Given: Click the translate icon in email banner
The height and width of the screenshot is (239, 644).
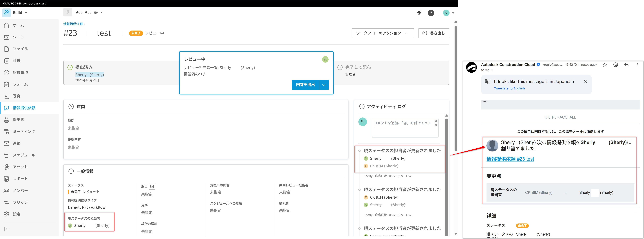Looking at the screenshot, I should [x=487, y=81].
